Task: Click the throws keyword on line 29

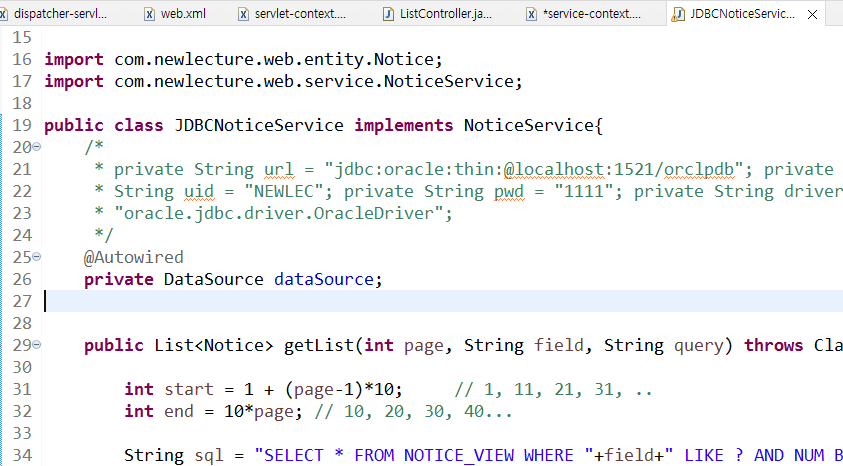Action: (x=773, y=345)
